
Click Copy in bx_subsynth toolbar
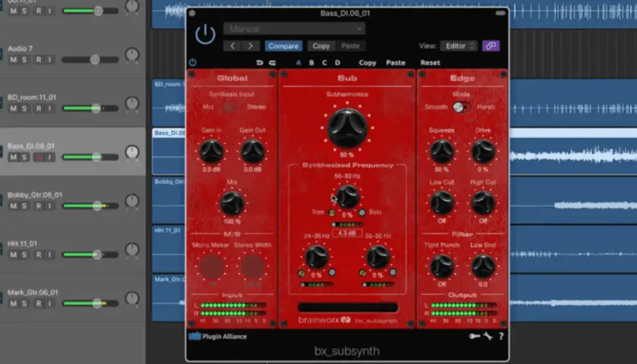point(368,62)
